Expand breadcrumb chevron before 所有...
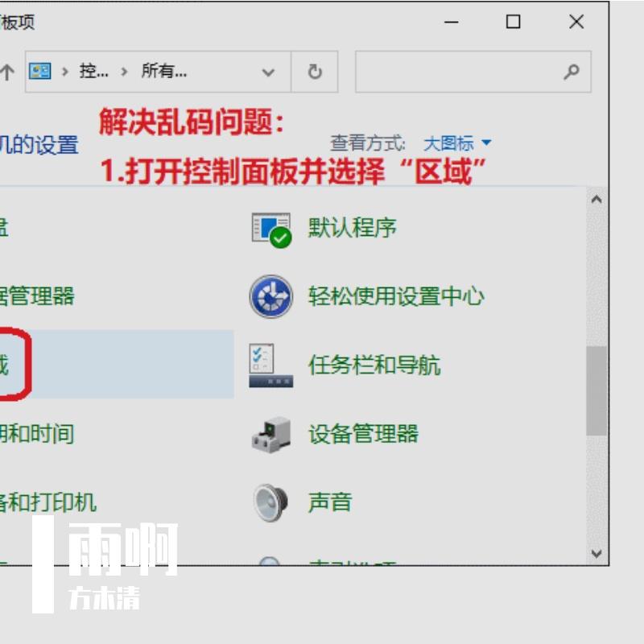 click(124, 72)
